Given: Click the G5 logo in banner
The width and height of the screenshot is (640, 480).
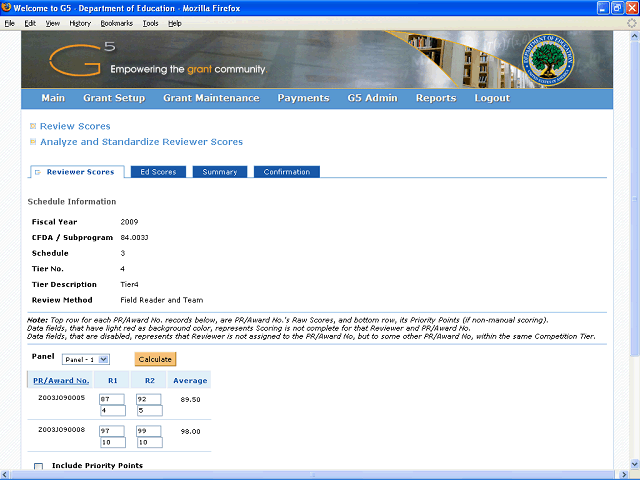Looking at the screenshot, I should [82, 60].
